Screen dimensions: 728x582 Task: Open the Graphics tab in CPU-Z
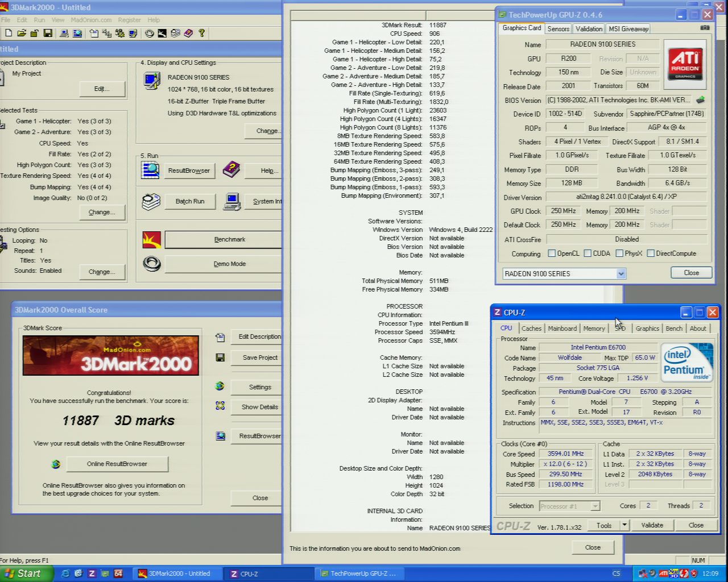[647, 329]
